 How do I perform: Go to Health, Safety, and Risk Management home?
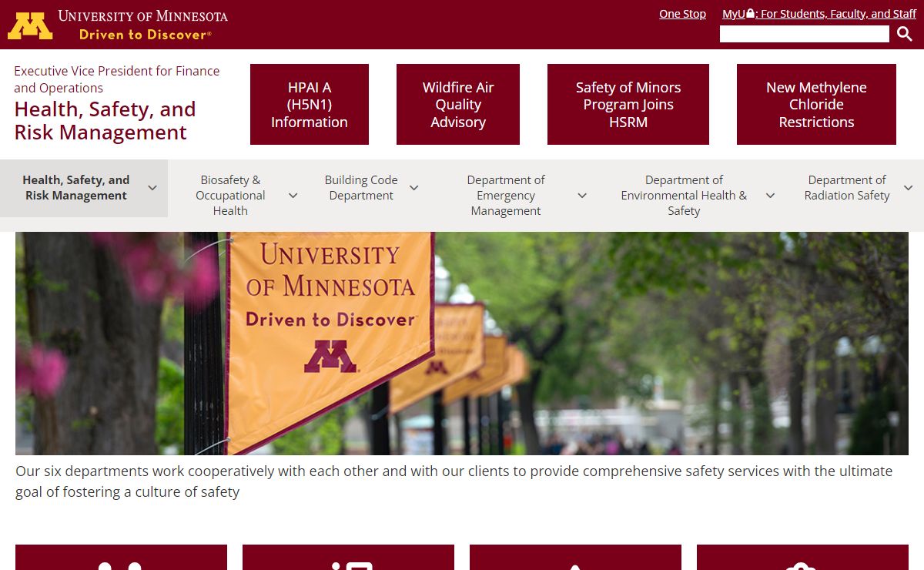(x=105, y=121)
